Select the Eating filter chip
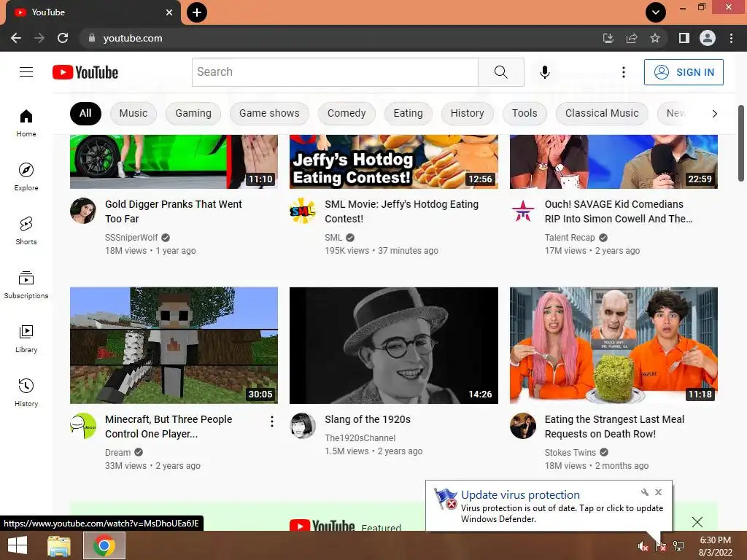The width and height of the screenshot is (747, 560). (x=408, y=113)
